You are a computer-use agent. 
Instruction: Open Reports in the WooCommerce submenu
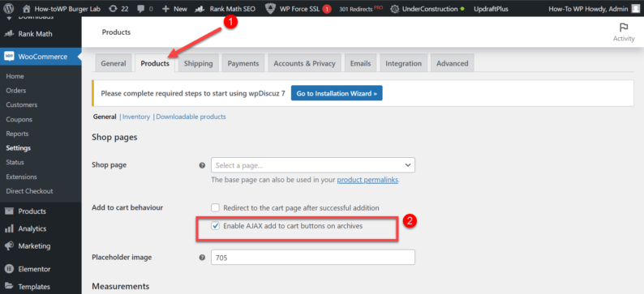[x=17, y=134]
